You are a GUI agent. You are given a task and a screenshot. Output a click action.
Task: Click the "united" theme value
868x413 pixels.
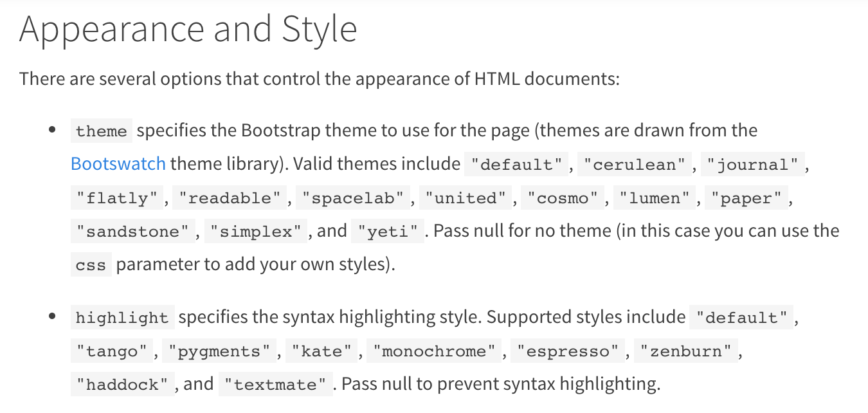466,197
